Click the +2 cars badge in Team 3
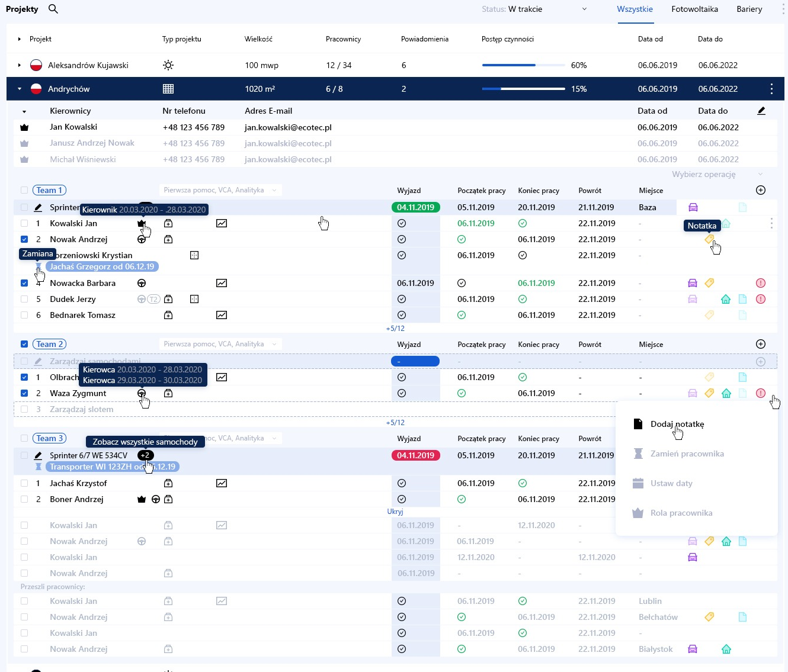Screen dimensions: 788x672 pos(146,455)
